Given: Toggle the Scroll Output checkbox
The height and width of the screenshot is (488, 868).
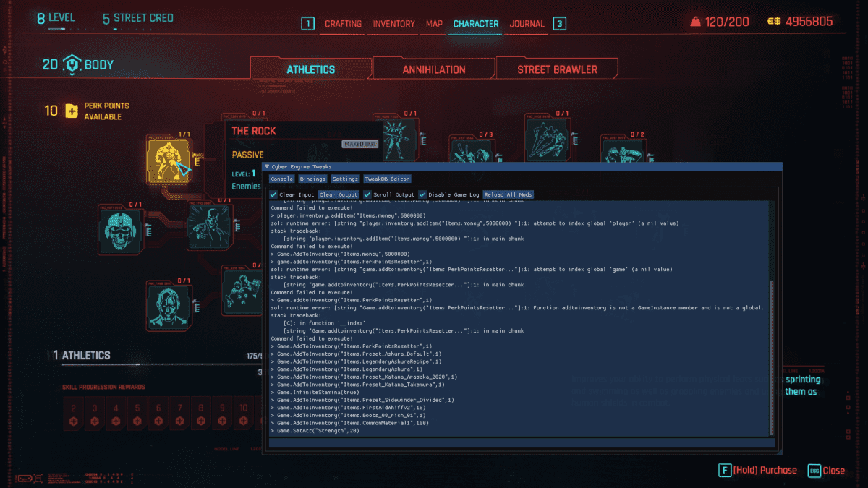Looking at the screenshot, I should (x=367, y=194).
